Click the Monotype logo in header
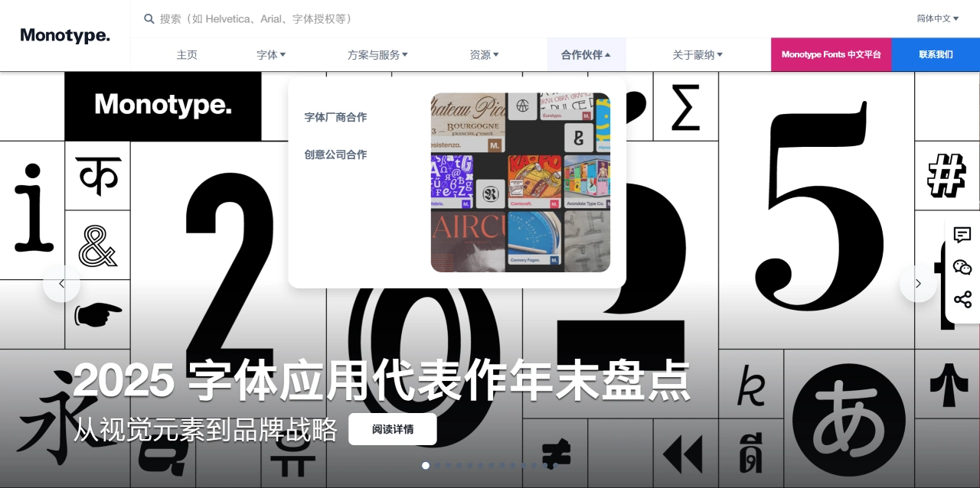The image size is (980, 488). pos(65,35)
